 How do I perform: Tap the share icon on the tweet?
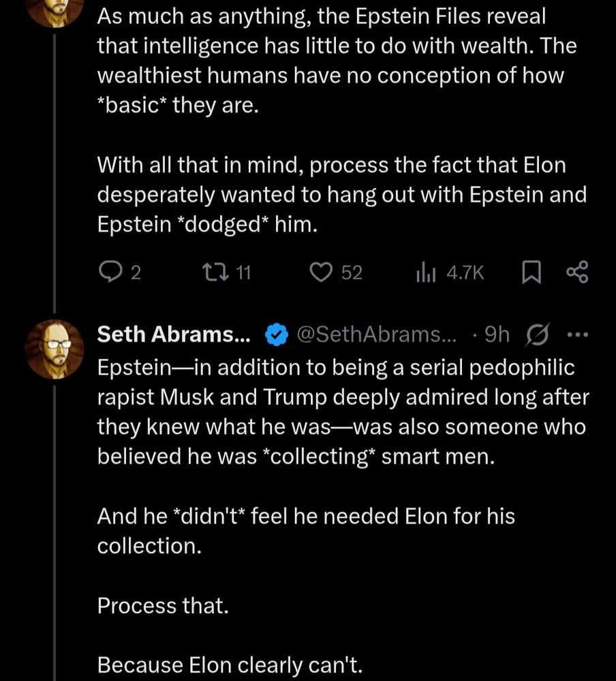click(x=576, y=272)
